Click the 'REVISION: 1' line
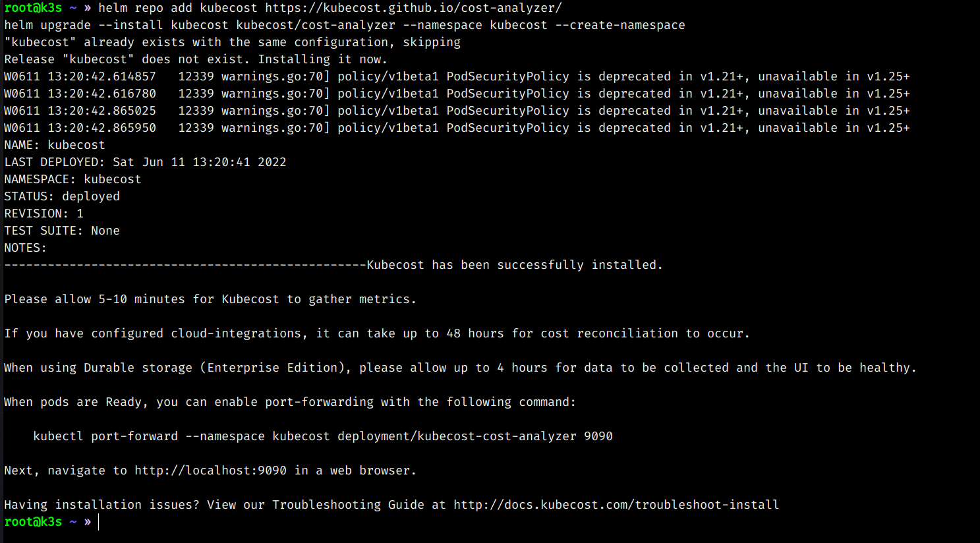The height and width of the screenshot is (543, 980). pyautogui.click(x=44, y=214)
